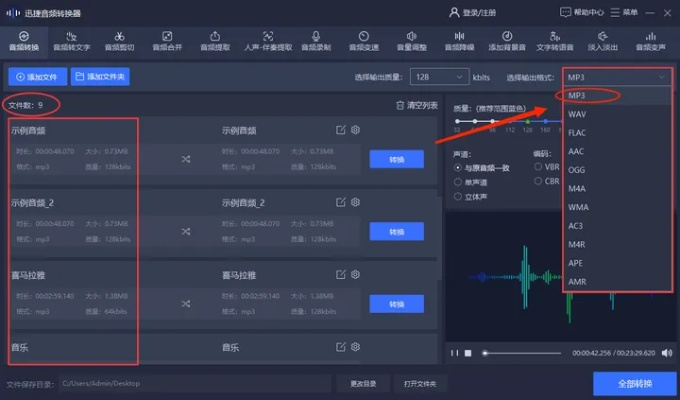
Task: Choose AMR from the format list
Action: [617, 282]
